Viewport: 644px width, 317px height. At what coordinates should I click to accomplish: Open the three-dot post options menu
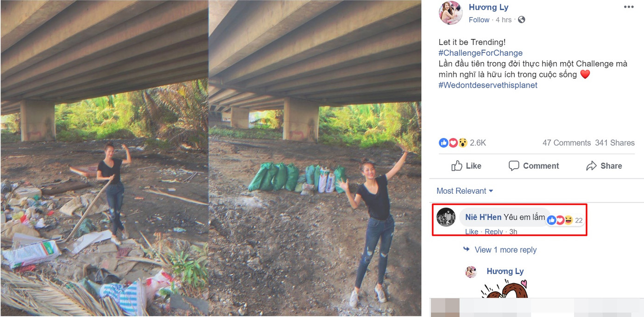pos(628,7)
